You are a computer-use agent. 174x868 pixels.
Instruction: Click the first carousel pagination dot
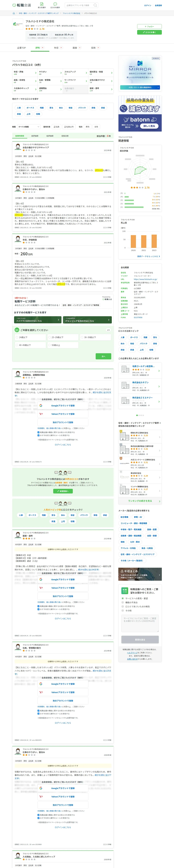click(x=137, y=415)
